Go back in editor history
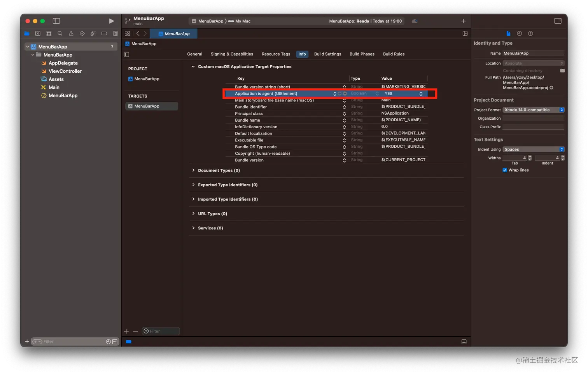Screen dimensions: 588x374 click(138, 33)
